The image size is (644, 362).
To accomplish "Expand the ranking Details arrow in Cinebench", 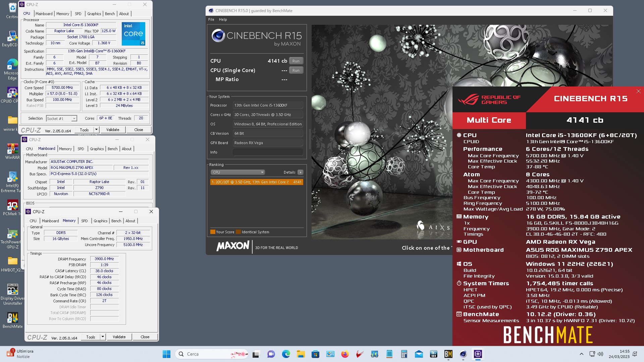I will (301, 172).
